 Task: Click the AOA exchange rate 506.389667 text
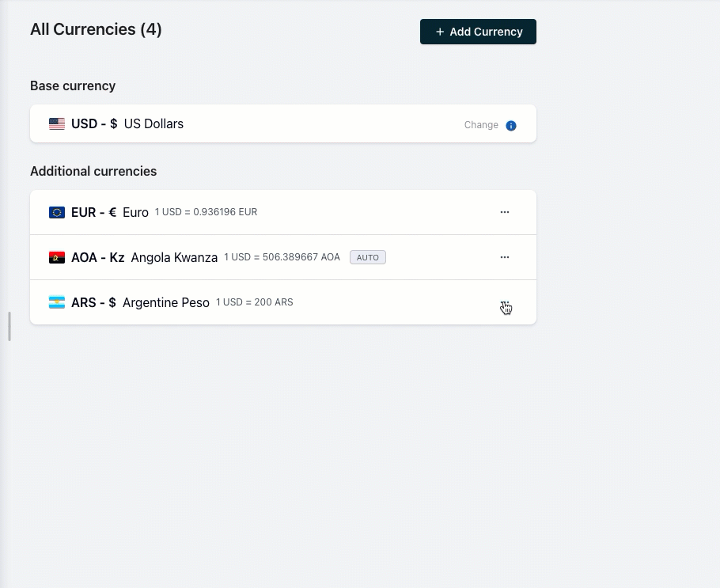point(282,257)
